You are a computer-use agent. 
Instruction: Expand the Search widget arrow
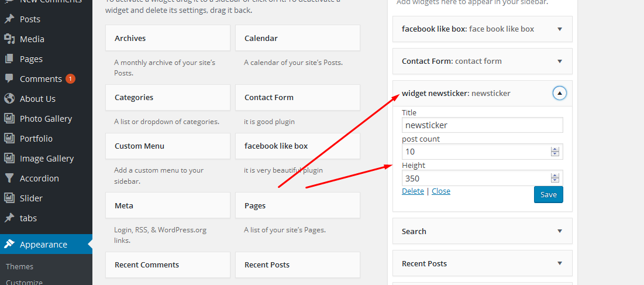pyautogui.click(x=559, y=231)
